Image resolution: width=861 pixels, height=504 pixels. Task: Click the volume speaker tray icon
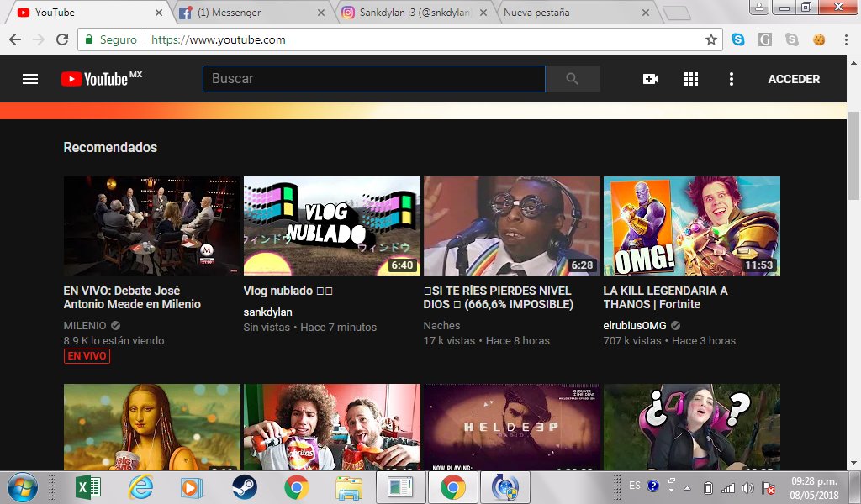(747, 487)
